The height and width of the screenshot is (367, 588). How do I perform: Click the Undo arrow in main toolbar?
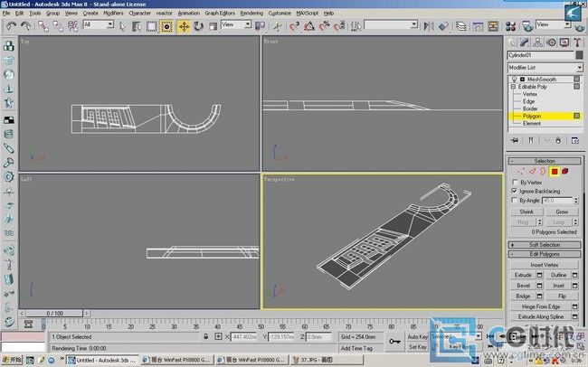point(11,26)
